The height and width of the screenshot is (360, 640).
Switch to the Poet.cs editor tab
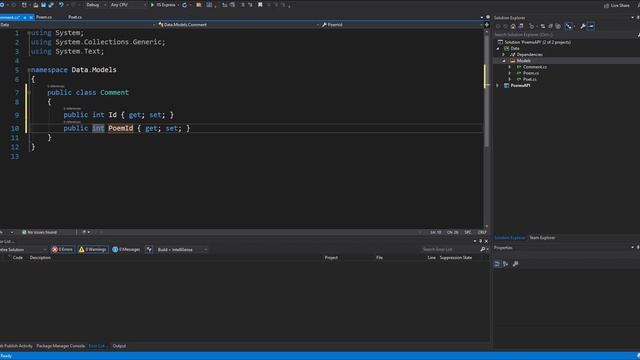click(75, 17)
